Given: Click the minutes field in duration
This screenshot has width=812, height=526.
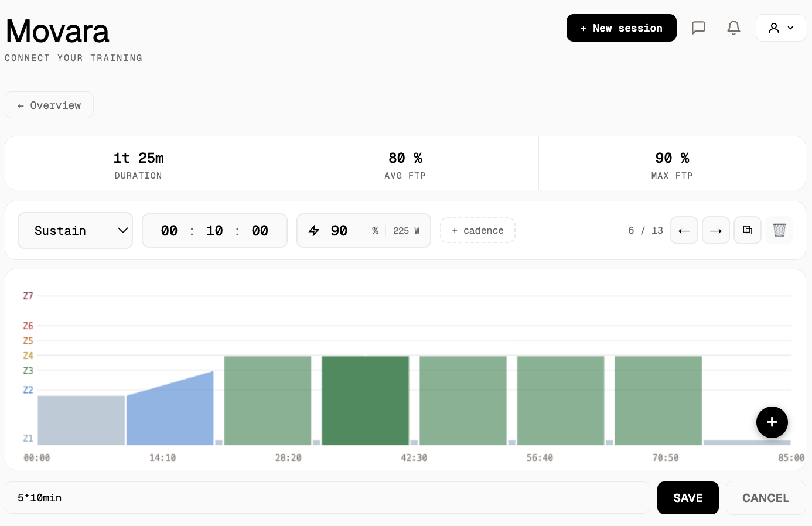Looking at the screenshot, I should tap(214, 231).
